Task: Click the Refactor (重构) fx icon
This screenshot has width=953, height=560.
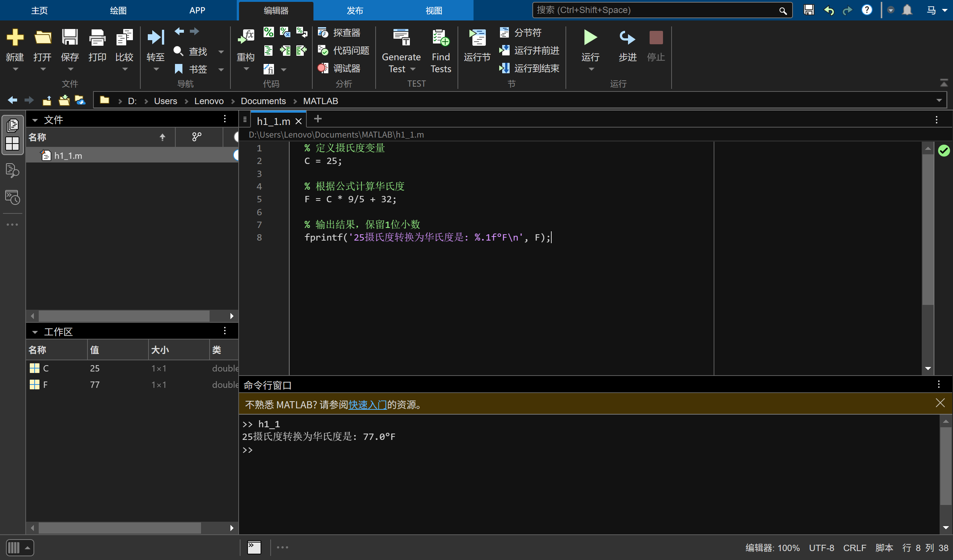Action: tap(246, 38)
